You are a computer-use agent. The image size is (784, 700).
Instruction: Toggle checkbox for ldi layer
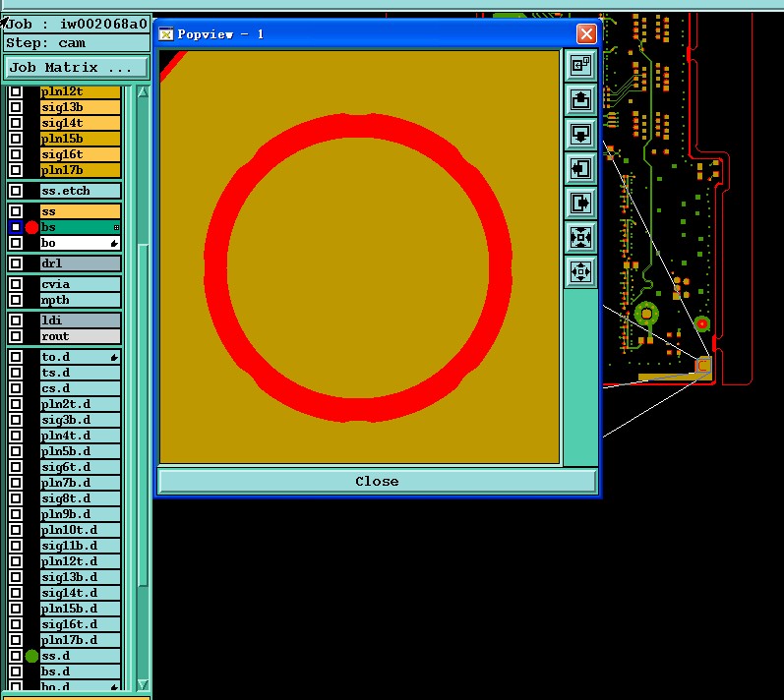16,321
